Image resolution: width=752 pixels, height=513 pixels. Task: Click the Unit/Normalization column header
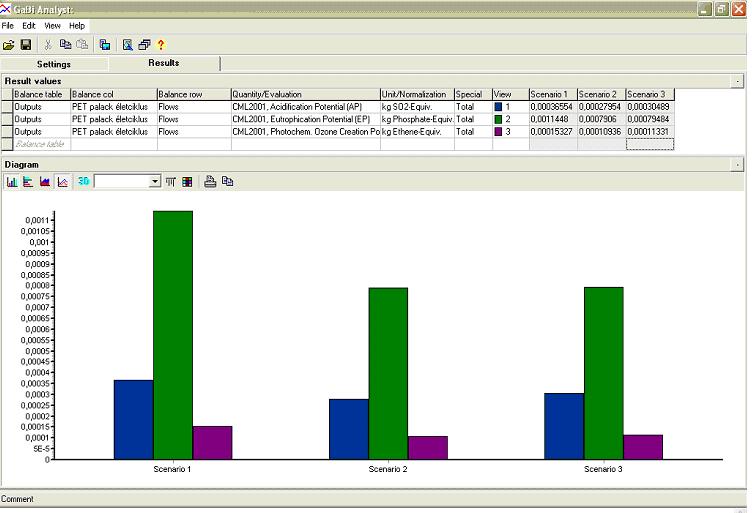tap(417, 94)
